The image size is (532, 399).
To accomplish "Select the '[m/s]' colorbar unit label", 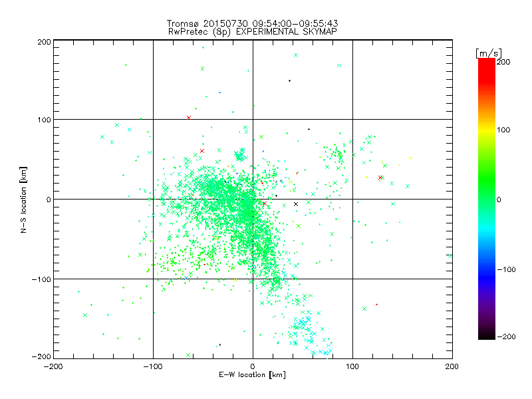I will [489, 53].
